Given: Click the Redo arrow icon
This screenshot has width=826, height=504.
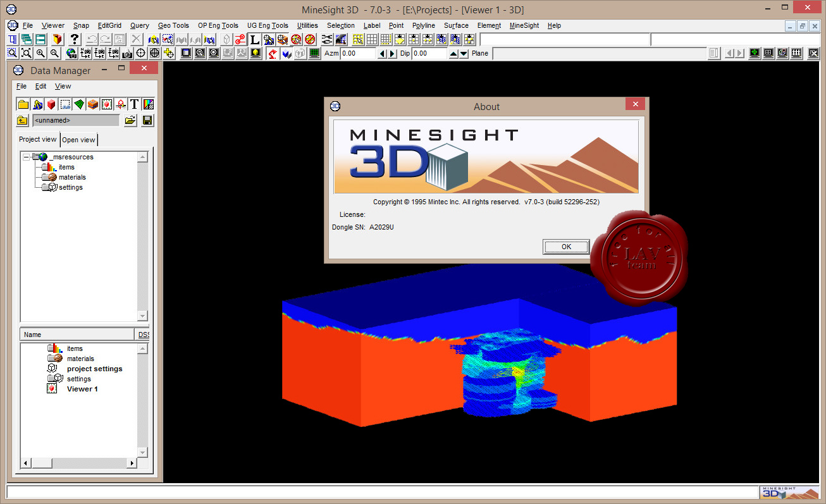Looking at the screenshot, I should tap(106, 39).
